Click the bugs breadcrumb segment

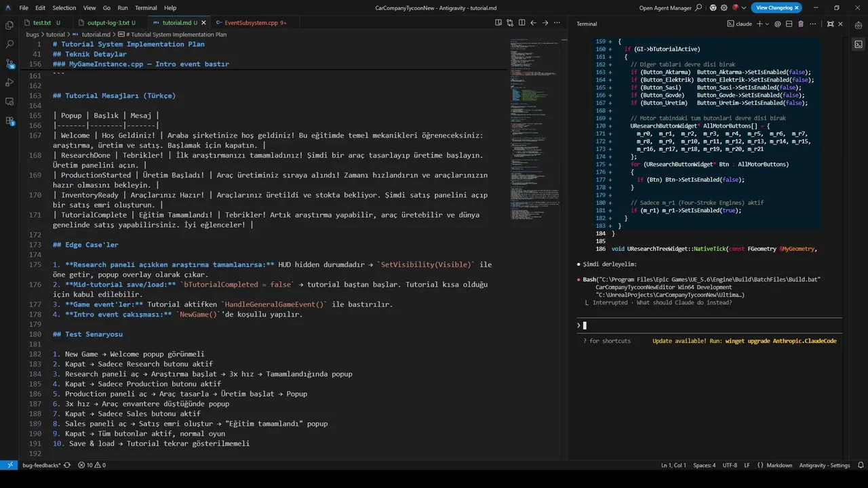pyautogui.click(x=33, y=34)
